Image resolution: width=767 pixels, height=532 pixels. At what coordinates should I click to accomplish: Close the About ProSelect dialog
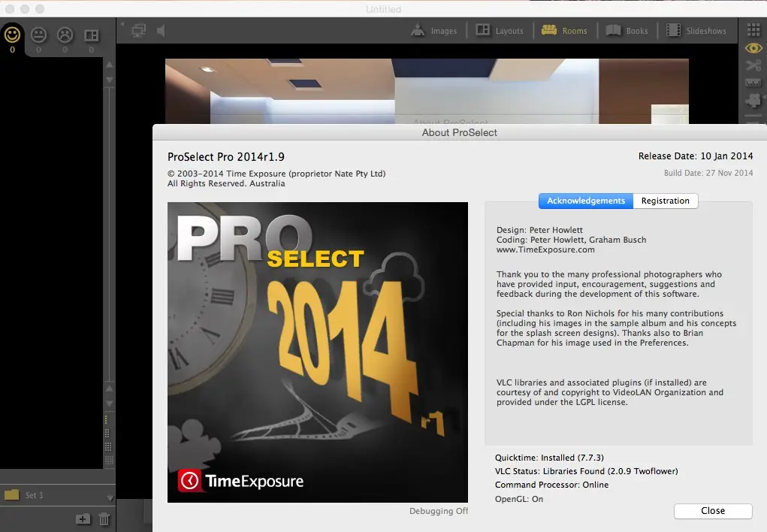[x=713, y=511]
